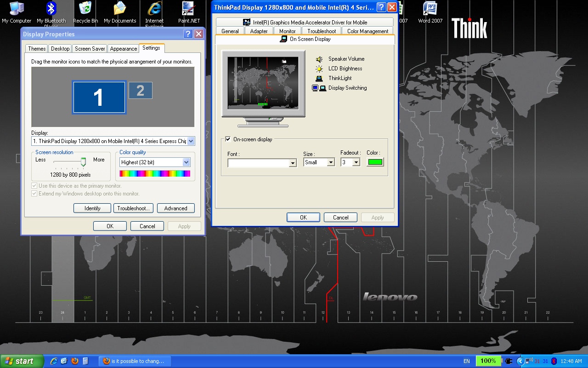Open help button in ThinkPad Display title bar

(381, 7)
